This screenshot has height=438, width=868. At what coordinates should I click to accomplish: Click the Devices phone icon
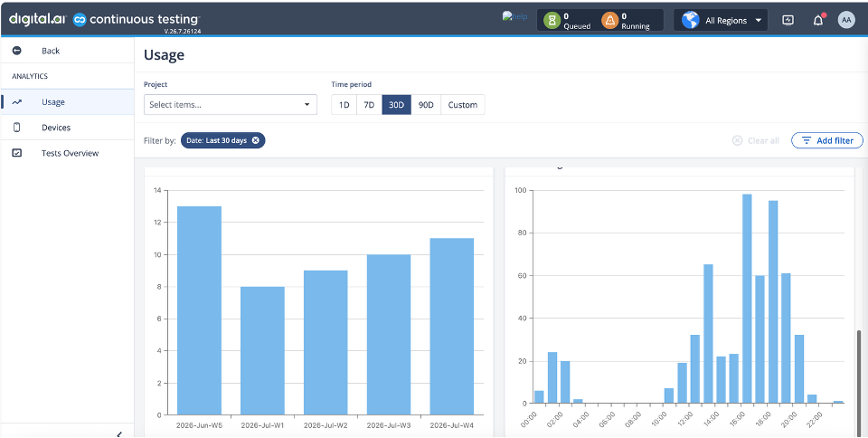(16, 128)
